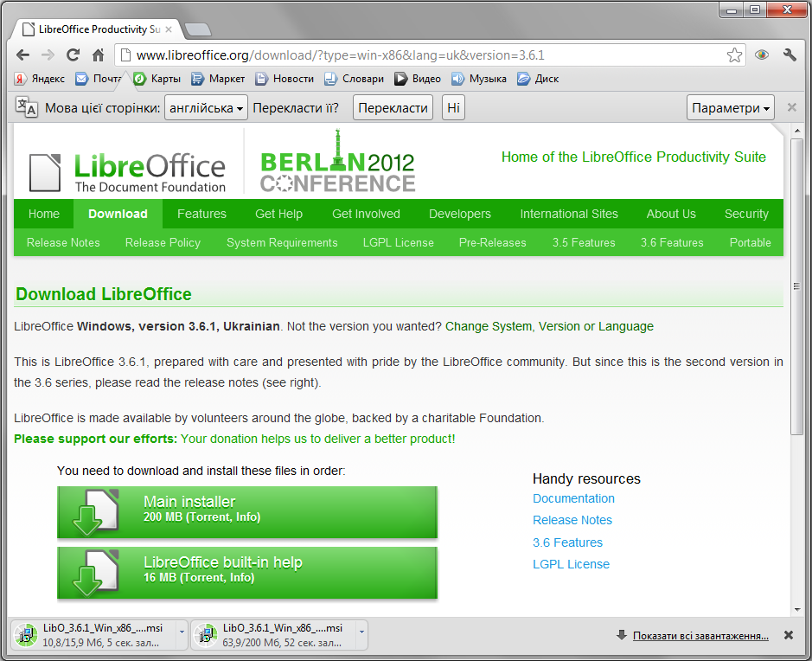Go forward with the browser forward arrow
The width and height of the screenshot is (812, 661).
[x=48, y=55]
